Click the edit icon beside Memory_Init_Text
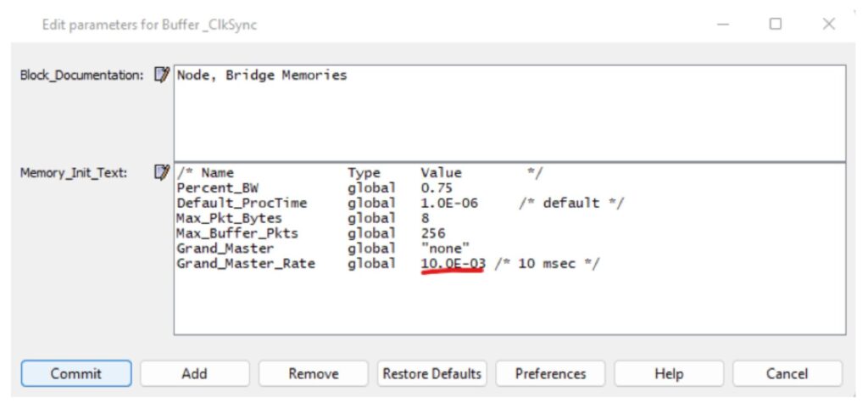Screen dimensions: 868x414 161,173
